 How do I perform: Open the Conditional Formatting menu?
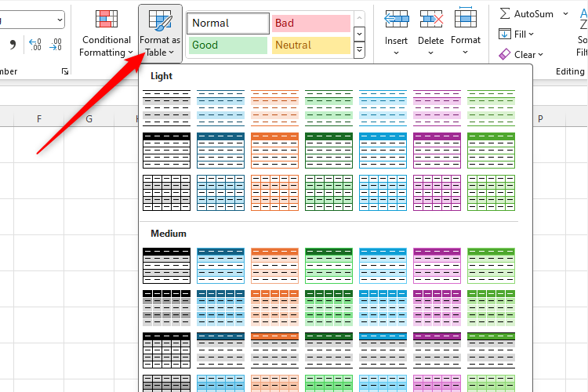pos(107,33)
